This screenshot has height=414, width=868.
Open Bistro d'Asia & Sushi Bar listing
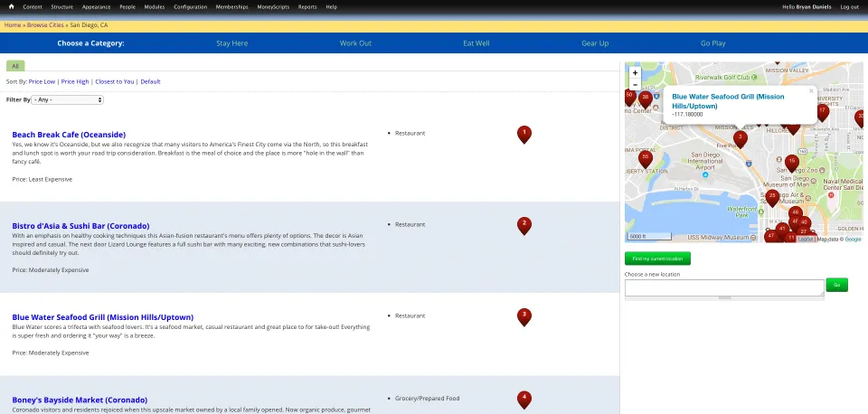pos(80,226)
